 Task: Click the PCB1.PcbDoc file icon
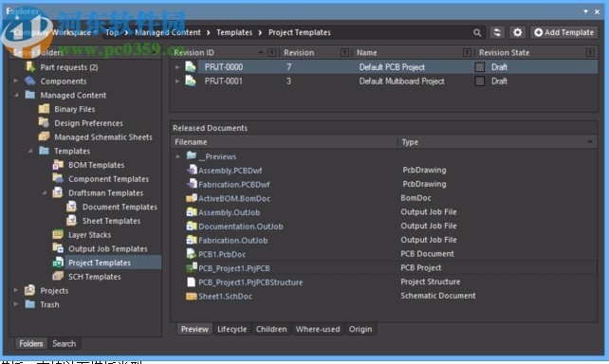pyautogui.click(x=192, y=254)
